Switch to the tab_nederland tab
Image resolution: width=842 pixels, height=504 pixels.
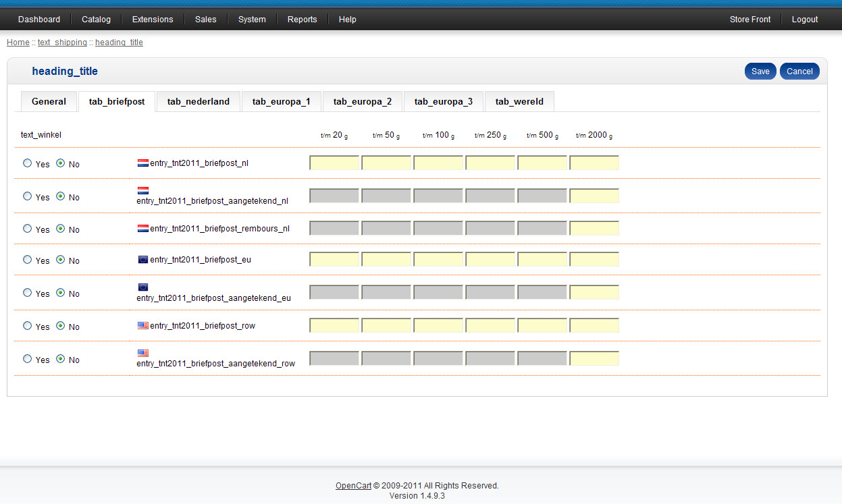point(199,101)
